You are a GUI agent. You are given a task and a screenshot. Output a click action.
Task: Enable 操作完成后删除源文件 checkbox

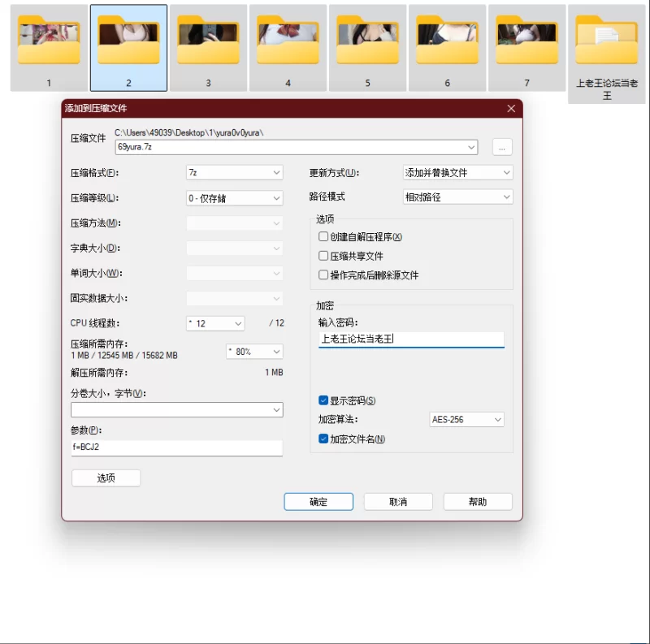pos(323,274)
